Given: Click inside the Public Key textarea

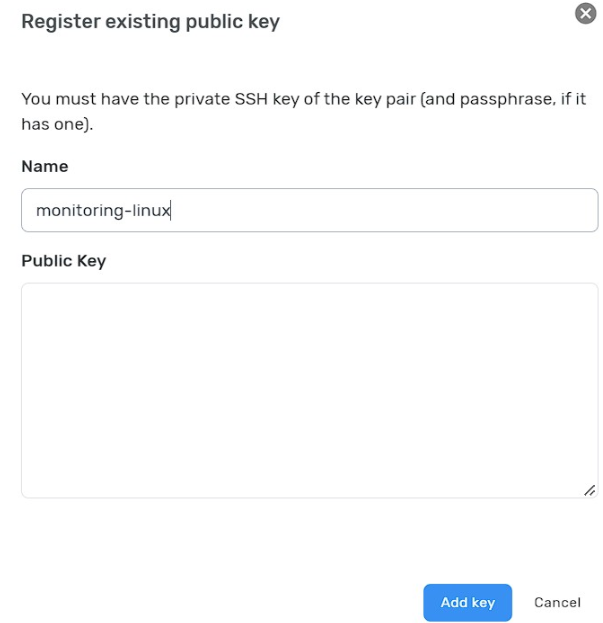Looking at the screenshot, I should point(309,390).
